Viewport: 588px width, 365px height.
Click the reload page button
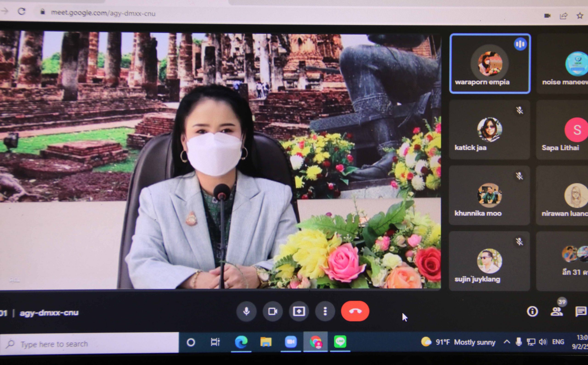coord(22,11)
